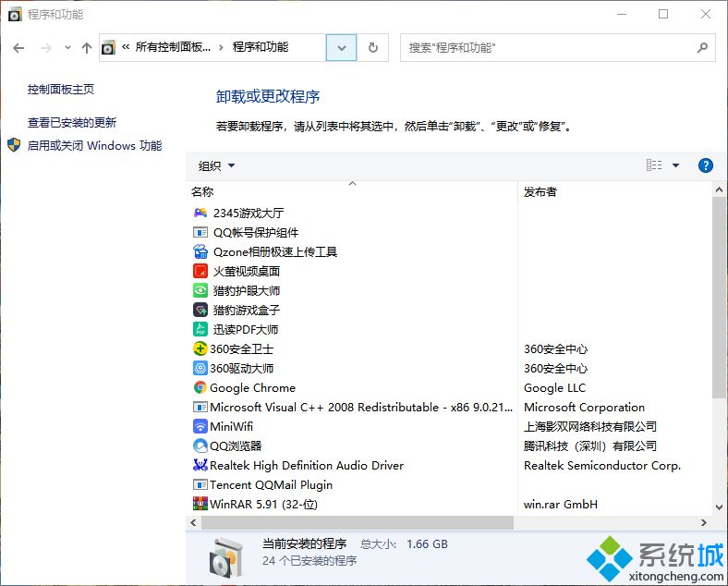Click the scroll right arrow

click(704, 522)
